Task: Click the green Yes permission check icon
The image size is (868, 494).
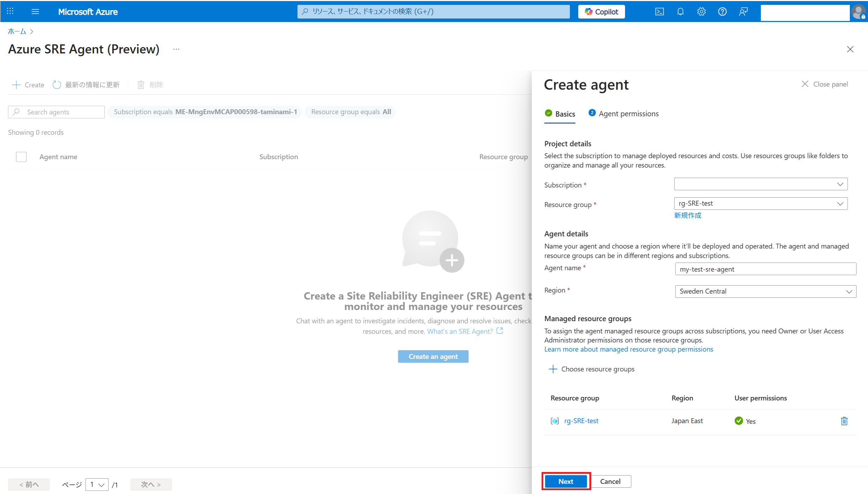Action: [738, 421]
